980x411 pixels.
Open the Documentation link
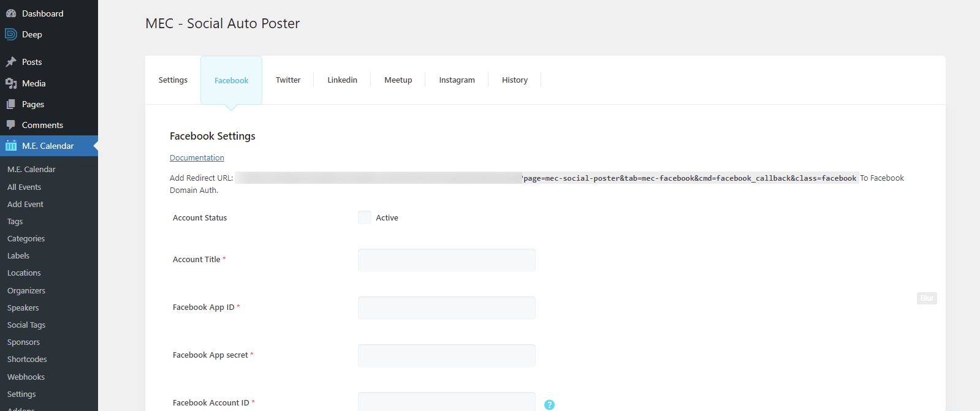[x=197, y=158]
